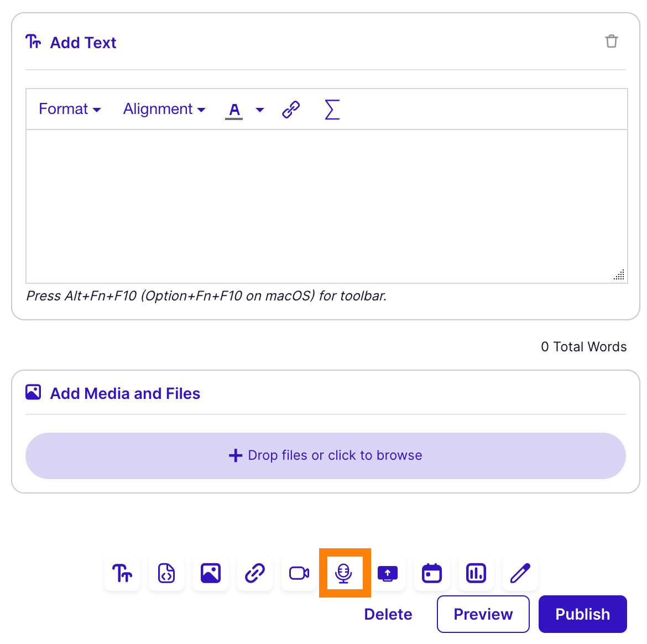The width and height of the screenshot is (647, 644).
Task: Click the poll chart icon
Action: coord(476,573)
